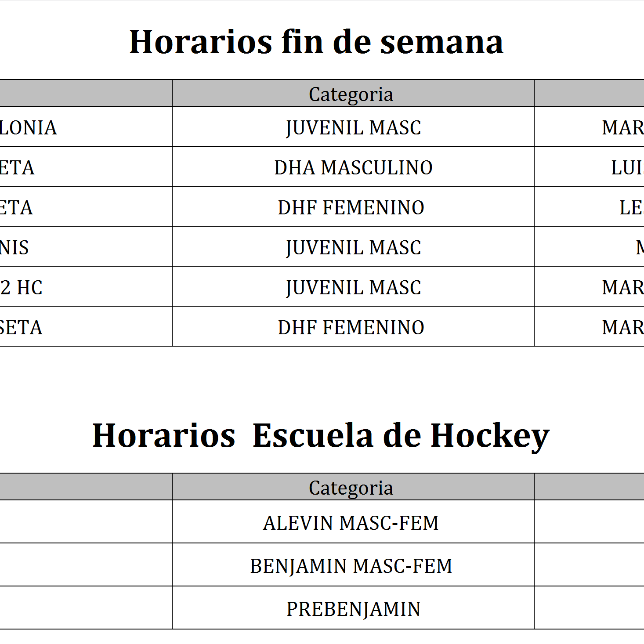The image size is (644, 644).
Task: Click JUVENIL MASC in the 2 HC row
Action: point(353,287)
